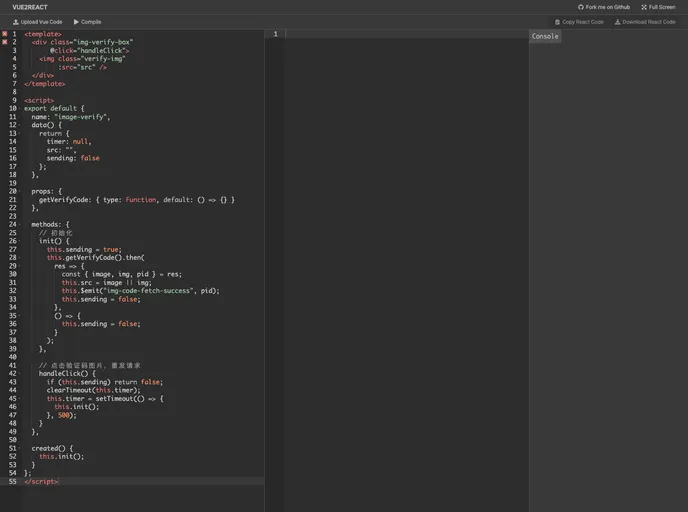Click the :src="src" attribute line
Image resolution: width=688 pixels, height=512 pixels.
tap(82, 67)
